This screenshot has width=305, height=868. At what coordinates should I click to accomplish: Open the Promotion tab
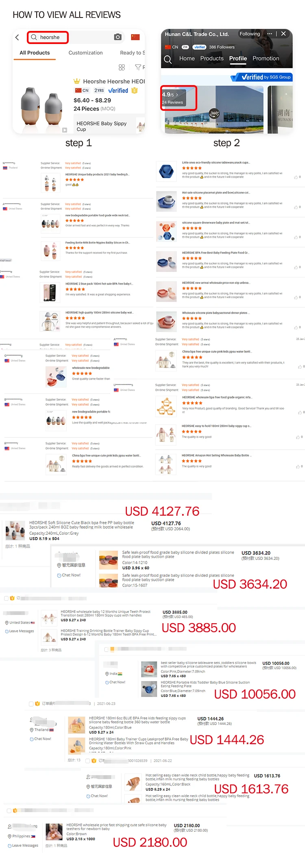pyautogui.click(x=266, y=59)
